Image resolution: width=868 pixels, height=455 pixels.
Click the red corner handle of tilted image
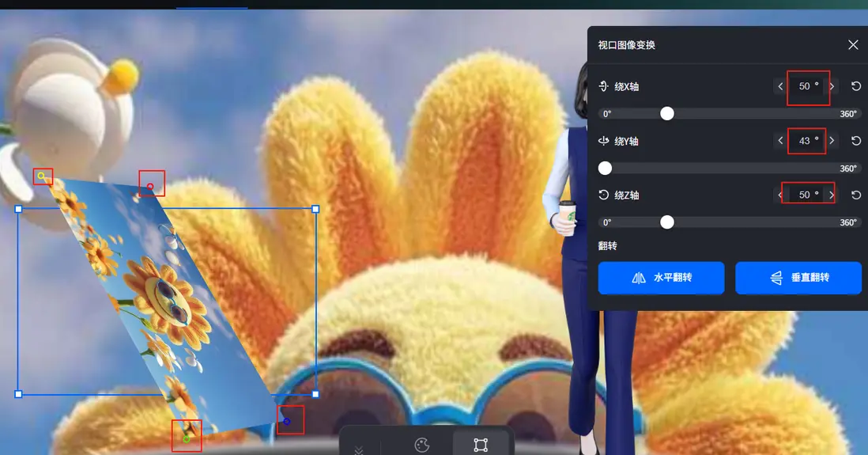click(150, 187)
